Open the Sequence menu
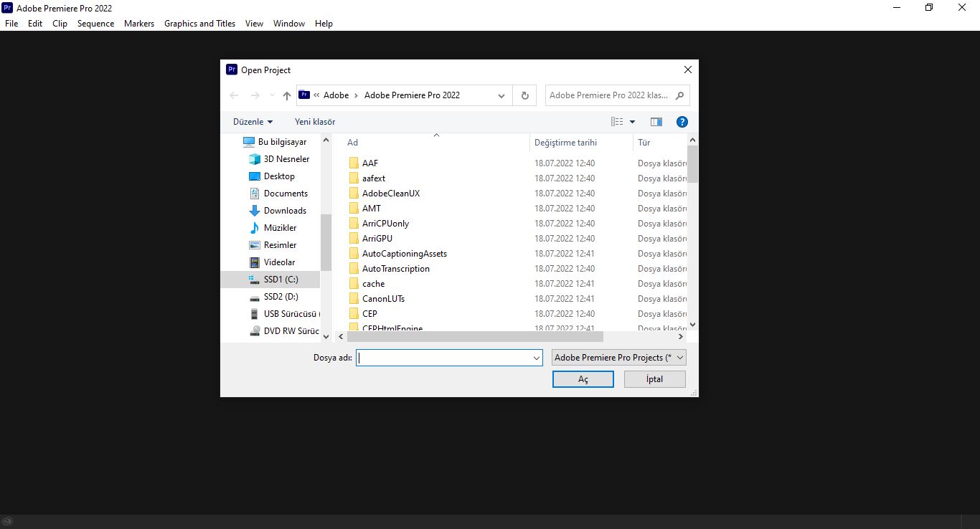980x529 pixels. tap(96, 24)
